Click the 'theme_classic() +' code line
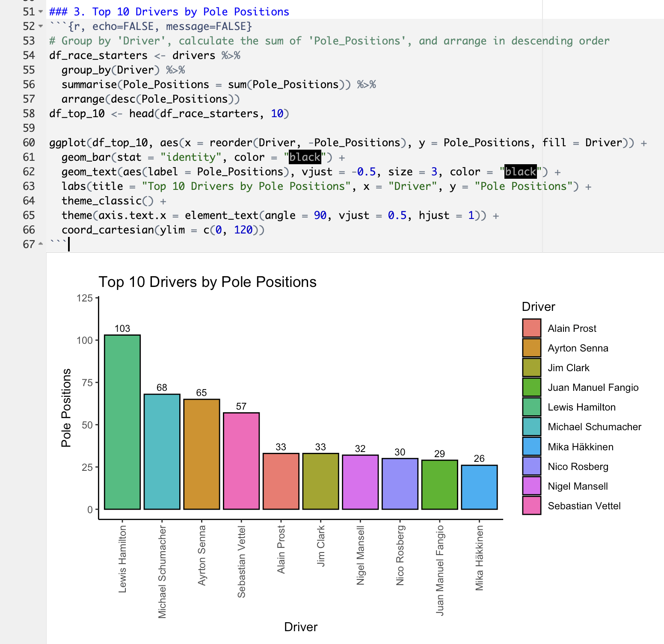Viewport: 664px width, 644px height. pyautogui.click(x=114, y=201)
